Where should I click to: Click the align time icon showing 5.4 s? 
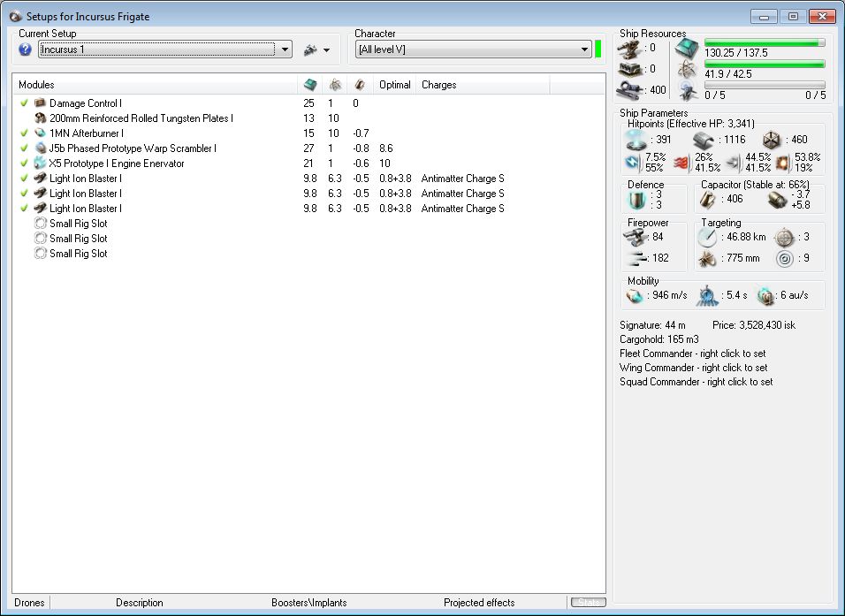(707, 296)
